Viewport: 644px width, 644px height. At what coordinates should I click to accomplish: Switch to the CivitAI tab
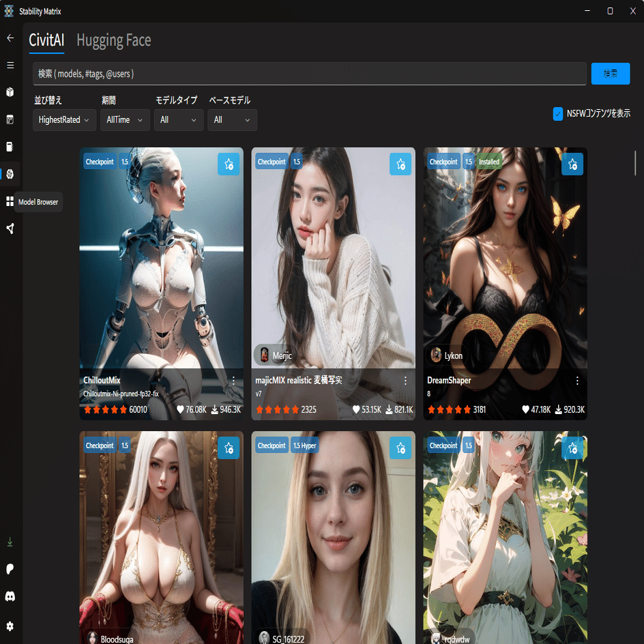(x=46, y=40)
